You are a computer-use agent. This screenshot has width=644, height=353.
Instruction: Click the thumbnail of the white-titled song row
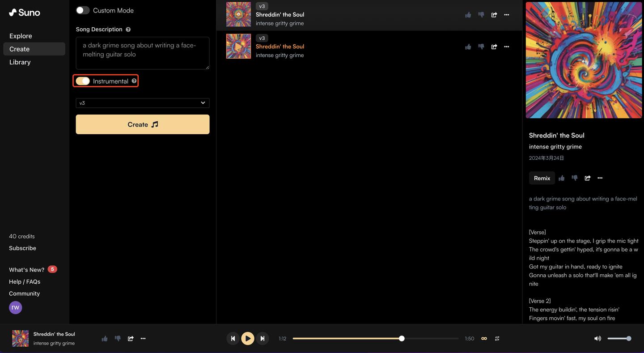click(238, 14)
